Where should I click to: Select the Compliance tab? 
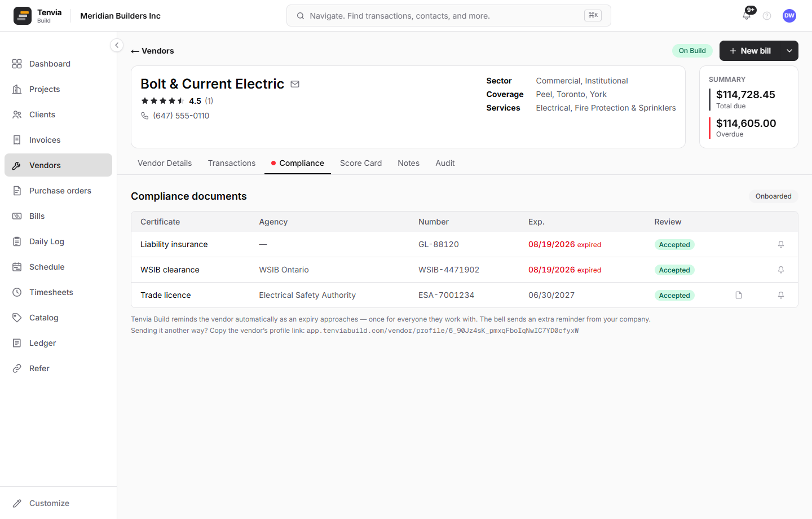coord(298,163)
